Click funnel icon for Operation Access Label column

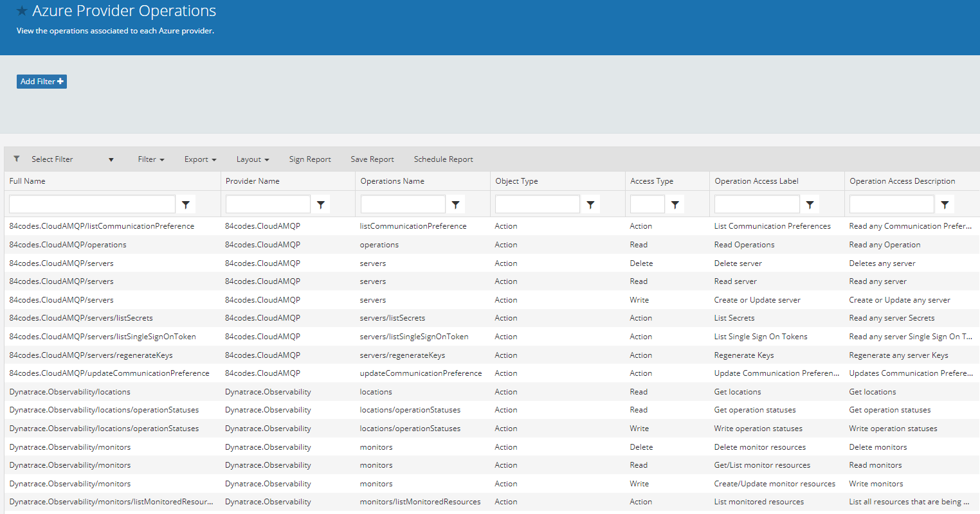pos(810,204)
